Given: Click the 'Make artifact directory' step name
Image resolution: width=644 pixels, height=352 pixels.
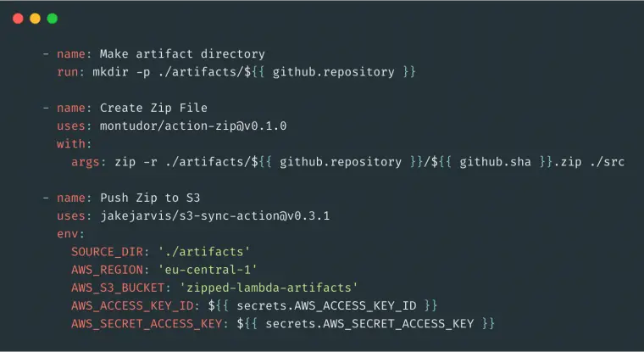Looking at the screenshot, I should 182,54.
